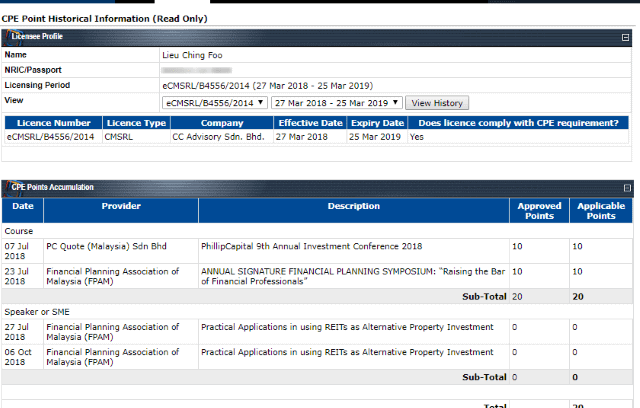Viewport: 640px width, 408px height.
Task: Click the Description column header
Action: pos(354,211)
